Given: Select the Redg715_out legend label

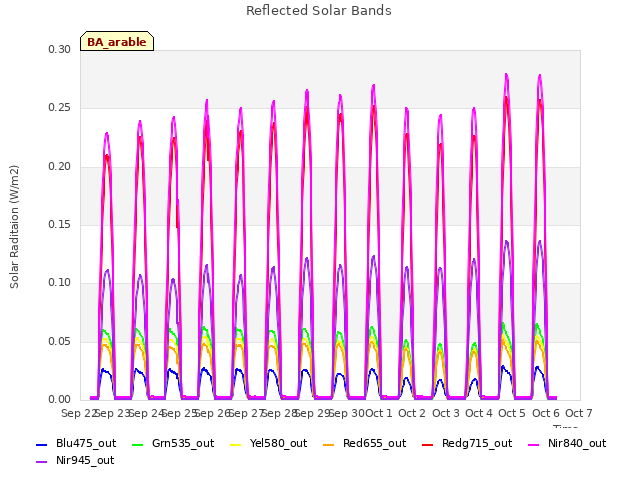Looking at the screenshot, I should tap(477, 444).
